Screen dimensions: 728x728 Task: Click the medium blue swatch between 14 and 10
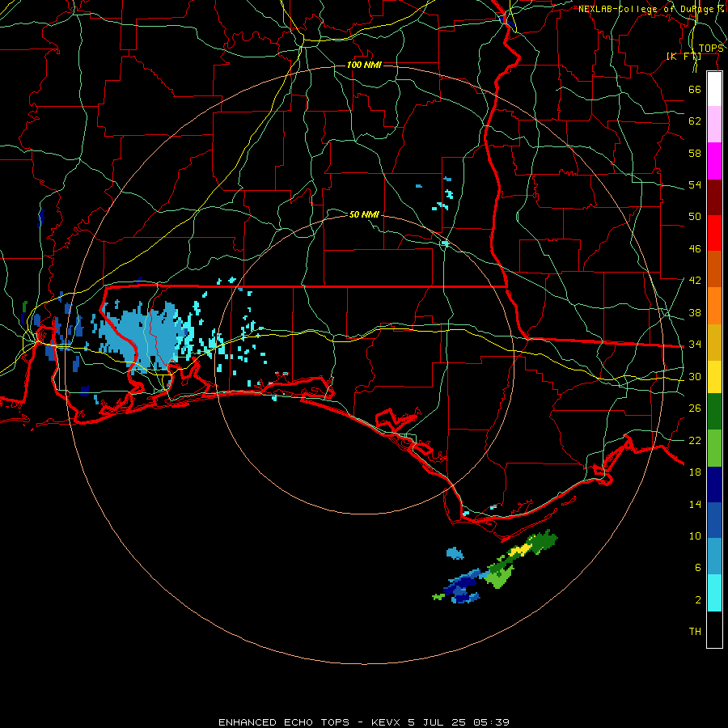pos(714,520)
